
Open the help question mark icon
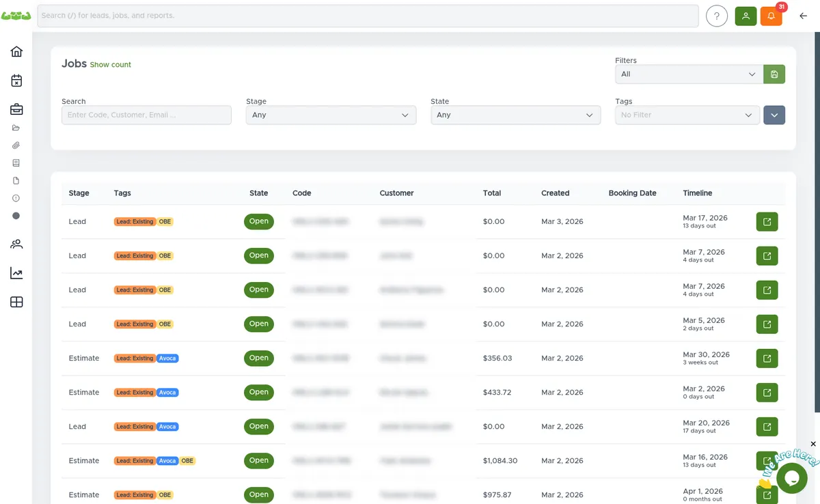tap(716, 15)
